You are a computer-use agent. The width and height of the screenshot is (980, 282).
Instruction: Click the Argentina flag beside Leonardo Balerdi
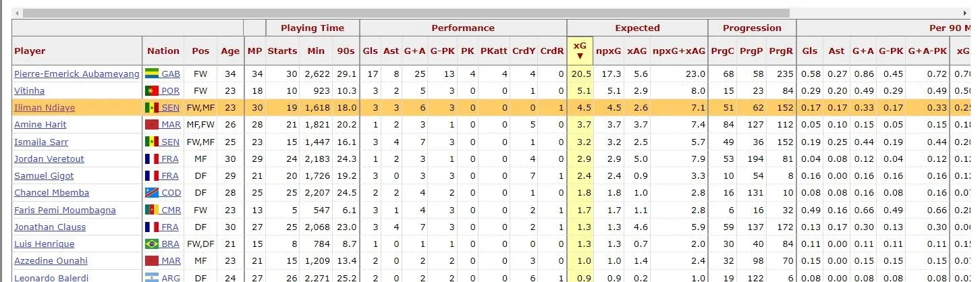click(151, 277)
